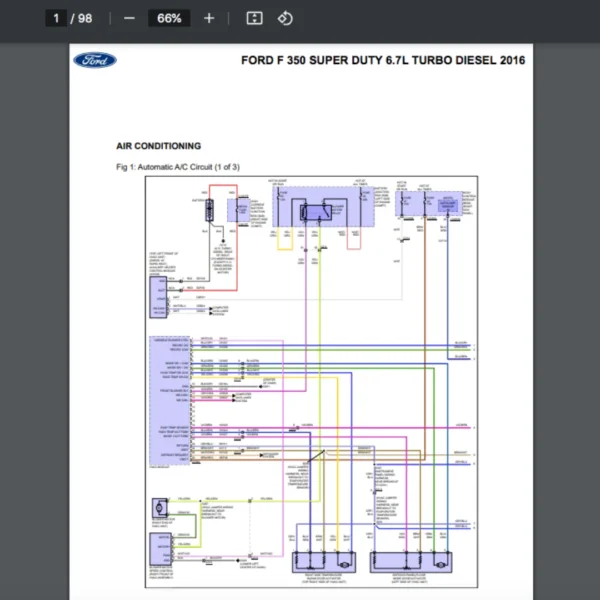The width and height of the screenshot is (600, 600).
Task: Click the Ford F 350 Super Duty title
Action: tap(383, 60)
